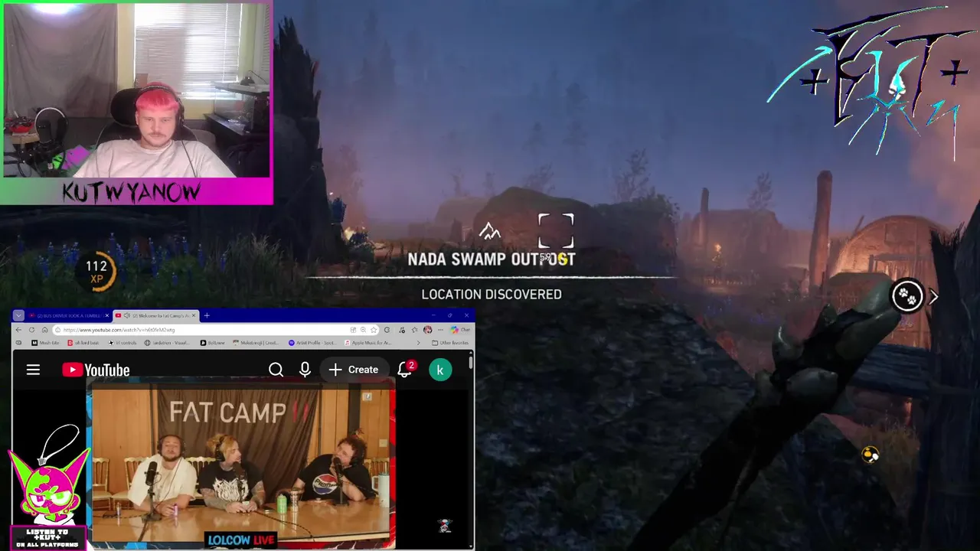Open a new browser tab

pyautogui.click(x=207, y=315)
